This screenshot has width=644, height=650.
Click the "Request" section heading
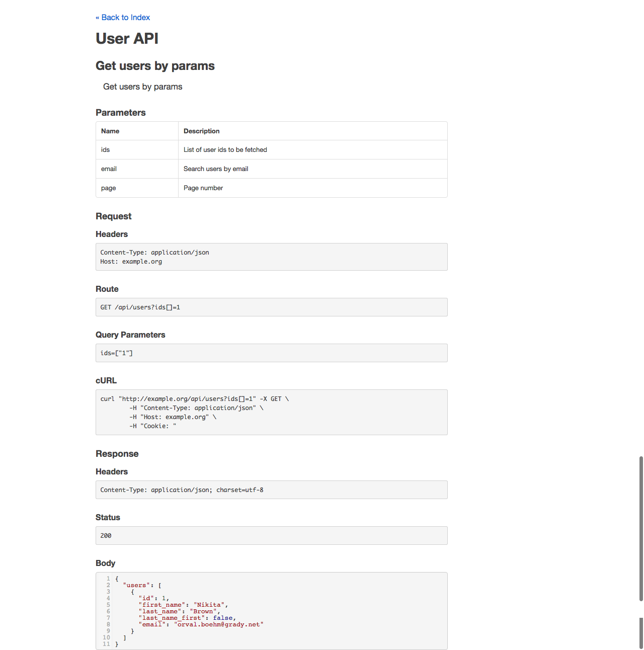coord(114,216)
